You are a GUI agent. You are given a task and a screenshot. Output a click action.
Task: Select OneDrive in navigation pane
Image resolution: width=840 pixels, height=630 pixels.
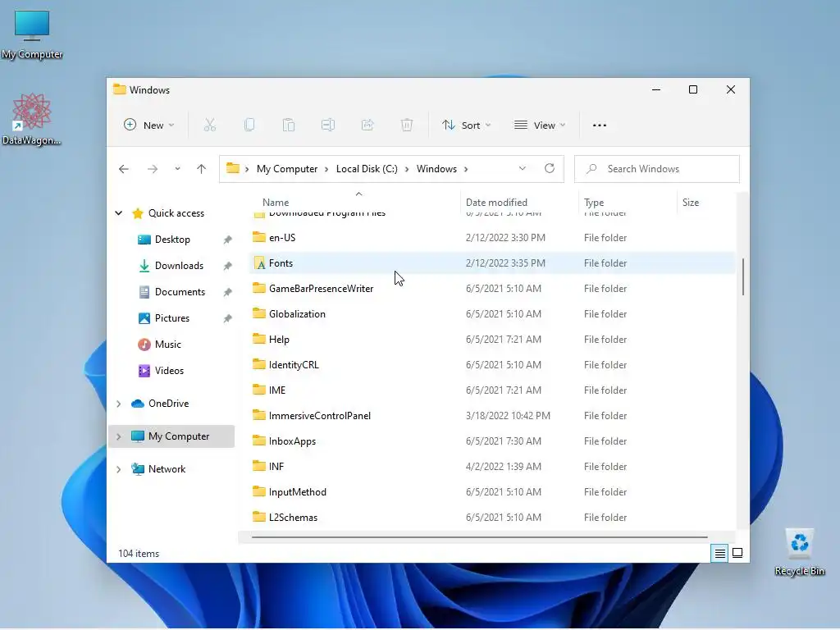pyautogui.click(x=168, y=404)
